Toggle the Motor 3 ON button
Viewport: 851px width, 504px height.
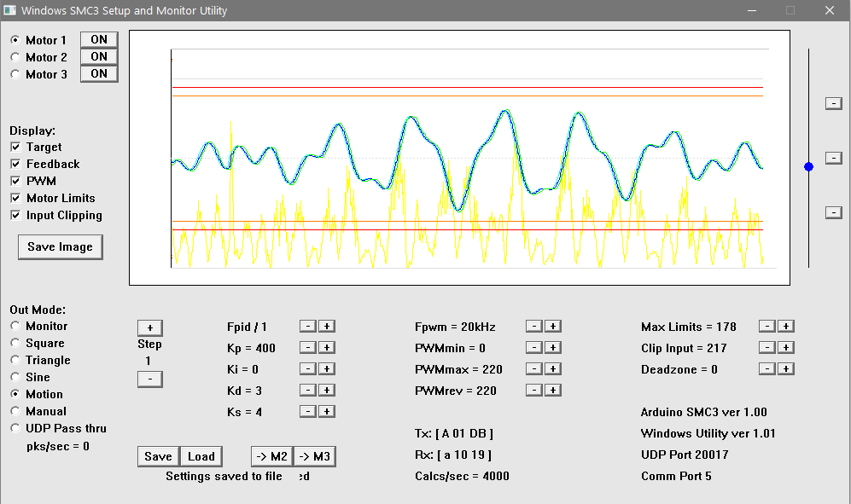[x=99, y=74]
